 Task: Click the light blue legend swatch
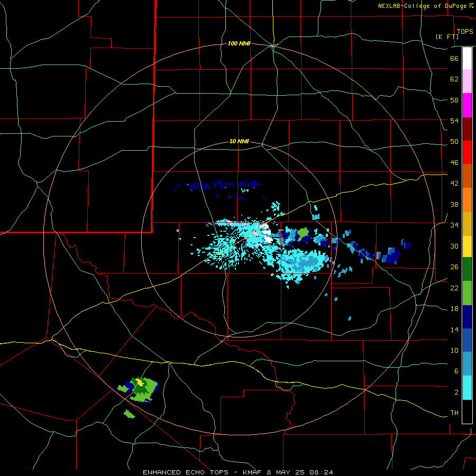pos(467,364)
